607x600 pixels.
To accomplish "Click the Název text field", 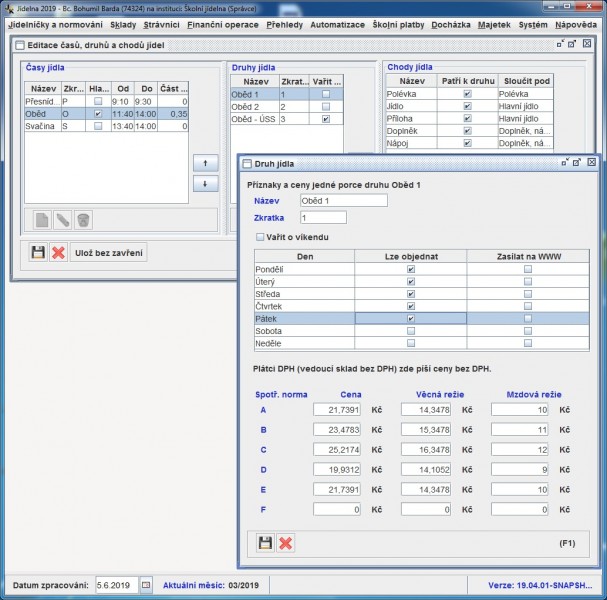I will point(342,200).
